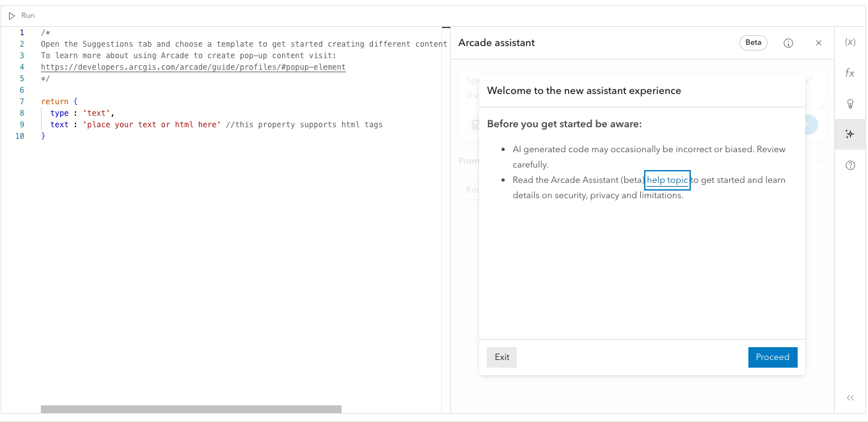Open the help topic link
The image size is (868, 422).
pyautogui.click(x=667, y=180)
